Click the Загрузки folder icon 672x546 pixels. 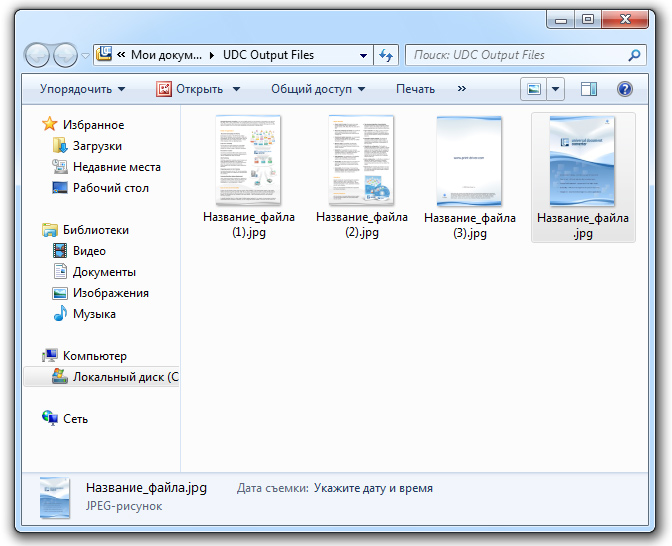[60, 145]
